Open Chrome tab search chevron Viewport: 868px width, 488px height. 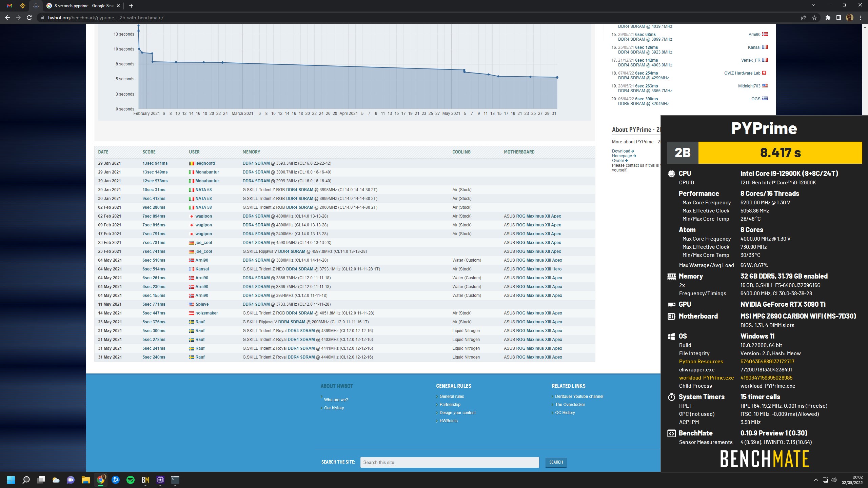point(813,5)
